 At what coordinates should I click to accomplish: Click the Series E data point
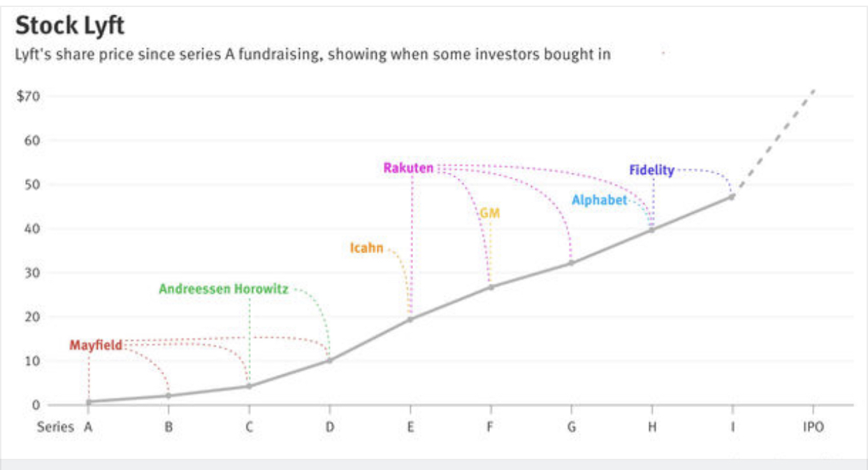point(410,319)
